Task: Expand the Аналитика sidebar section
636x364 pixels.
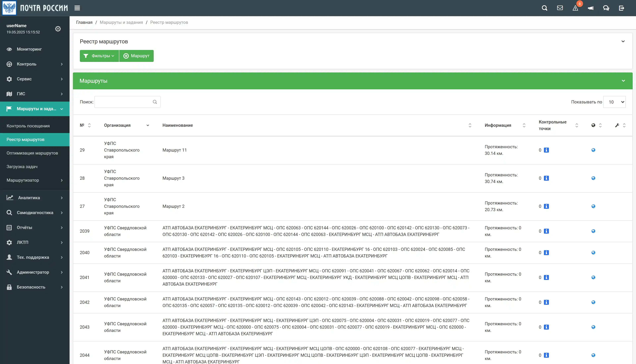Action: pos(35,198)
